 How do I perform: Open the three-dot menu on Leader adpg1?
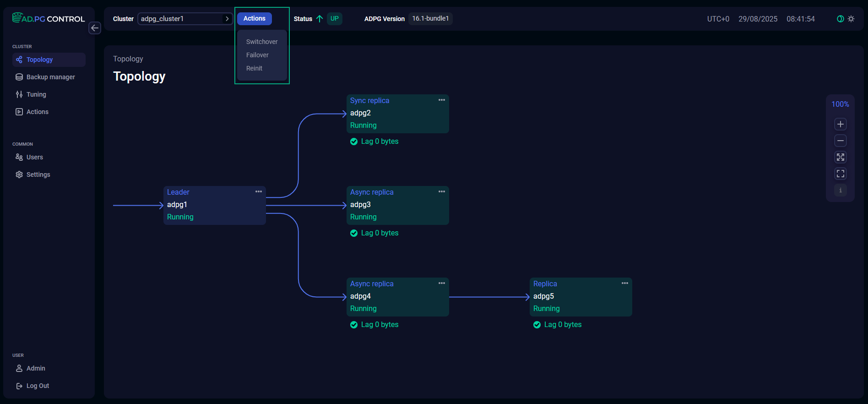coord(259,191)
